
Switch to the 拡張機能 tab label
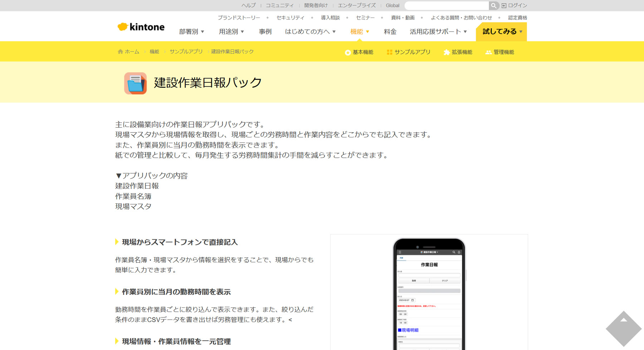462,52
